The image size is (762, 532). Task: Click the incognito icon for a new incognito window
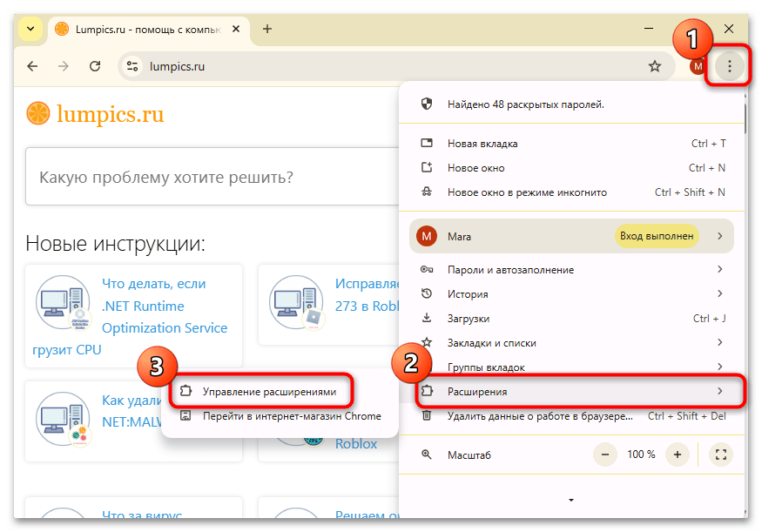point(426,192)
